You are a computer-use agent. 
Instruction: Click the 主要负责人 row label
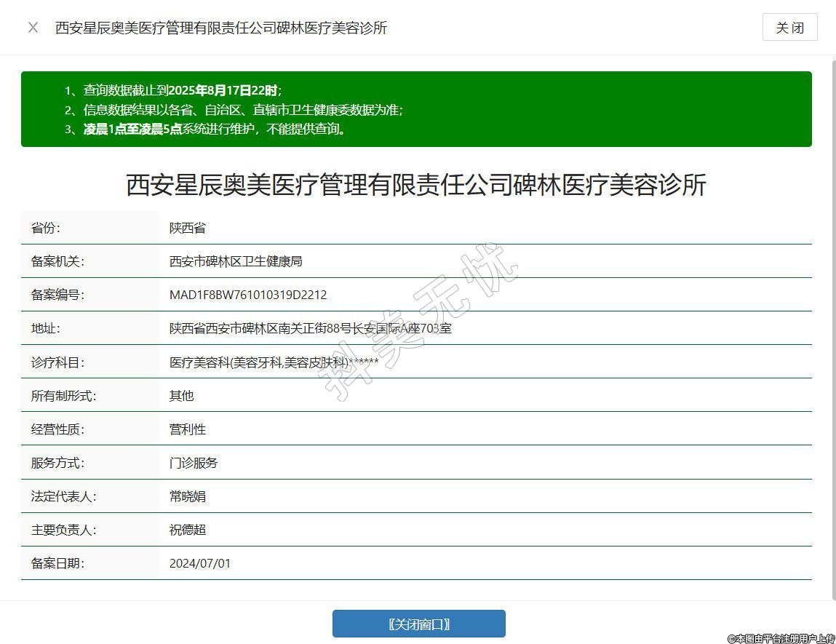pyautogui.click(x=64, y=530)
